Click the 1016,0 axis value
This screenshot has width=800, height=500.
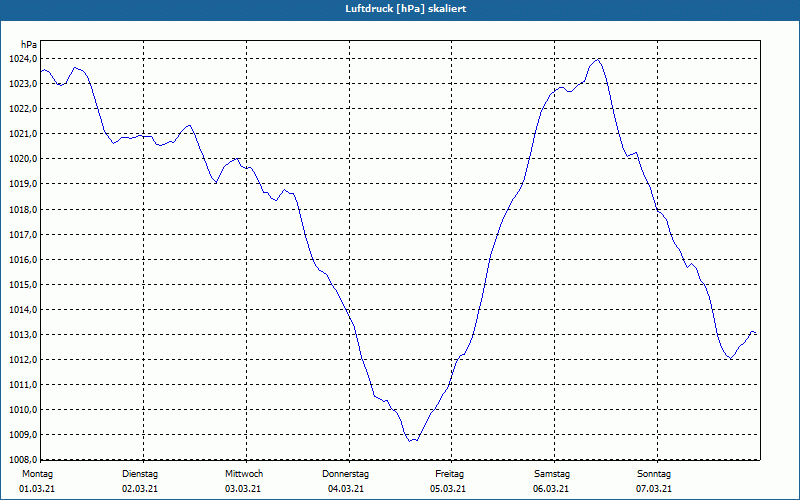pos(23,260)
